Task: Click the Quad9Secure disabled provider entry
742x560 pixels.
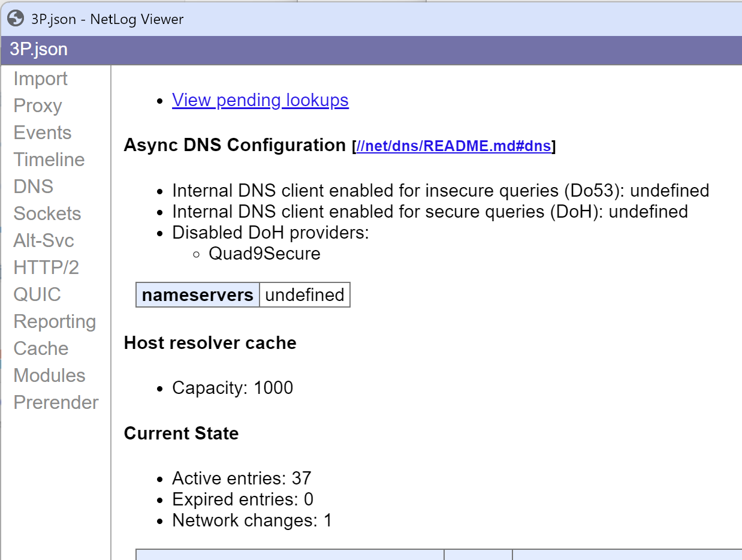Action: coord(264,254)
